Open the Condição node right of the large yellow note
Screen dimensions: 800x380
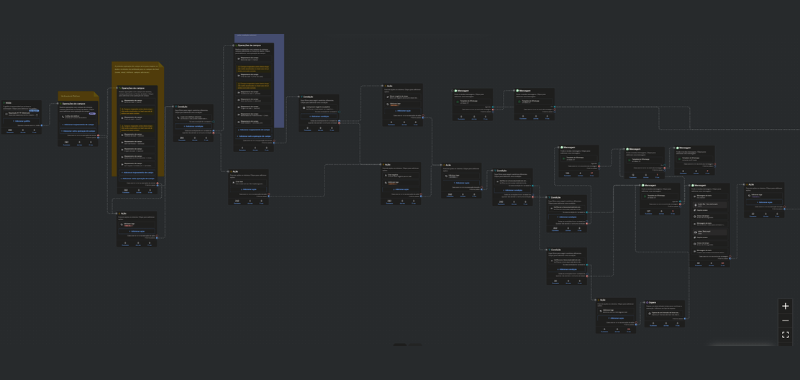click(x=193, y=123)
